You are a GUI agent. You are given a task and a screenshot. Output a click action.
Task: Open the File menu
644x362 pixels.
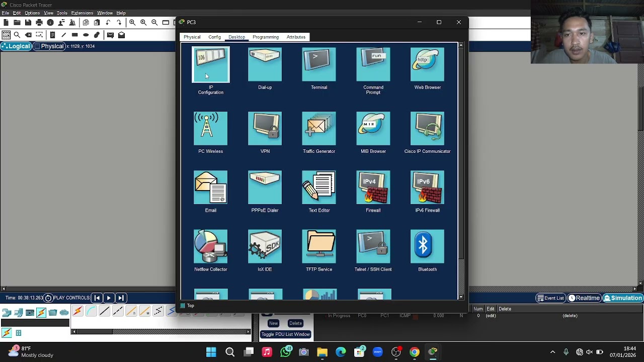pos(6,13)
